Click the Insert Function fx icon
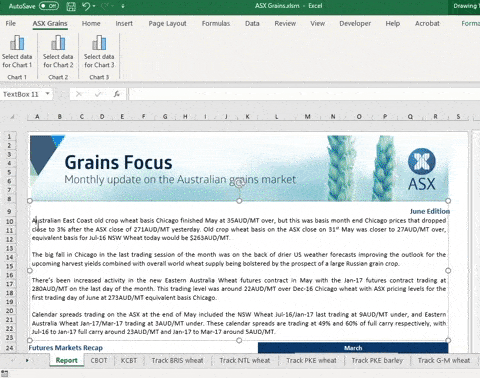The height and width of the screenshot is (378, 480). click(x=116, y=94)
